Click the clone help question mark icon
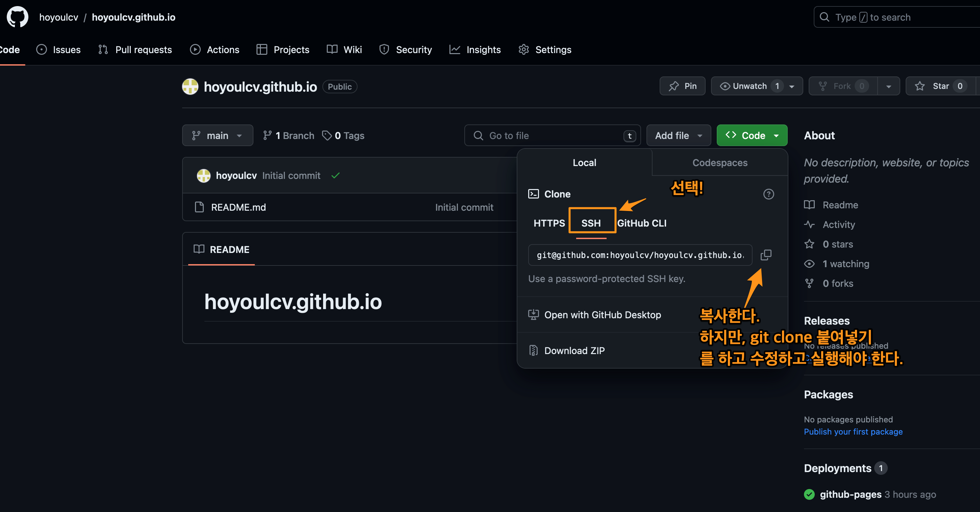The image size is (980, 512). (768, 194)
